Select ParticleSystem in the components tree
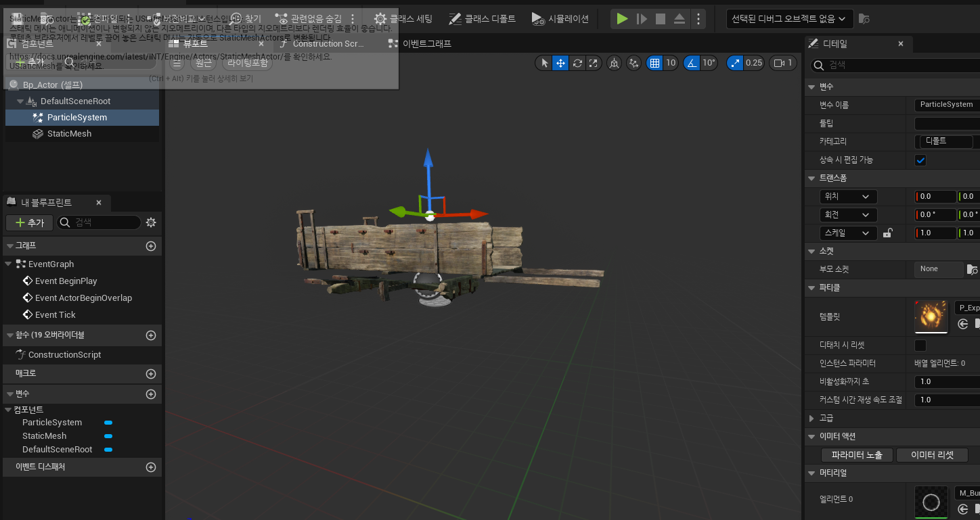This screenshot has height=520, width=980. [83, 118]
